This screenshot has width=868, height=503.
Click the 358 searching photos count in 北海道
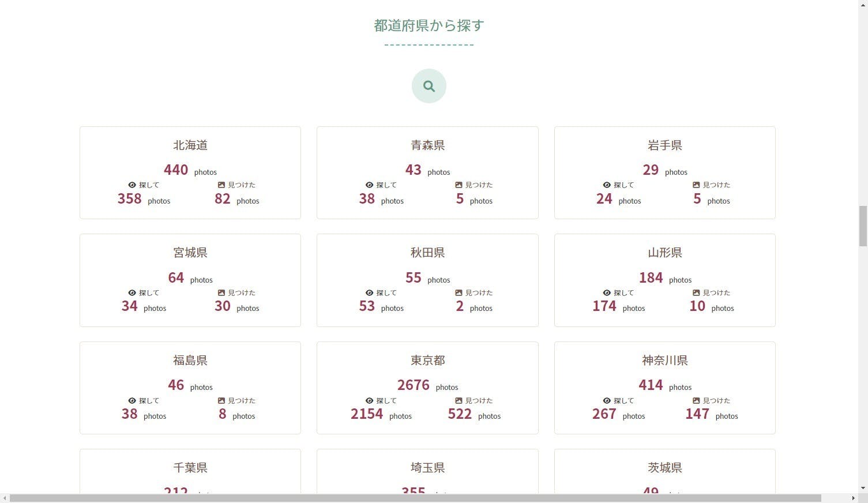(130, 199)
